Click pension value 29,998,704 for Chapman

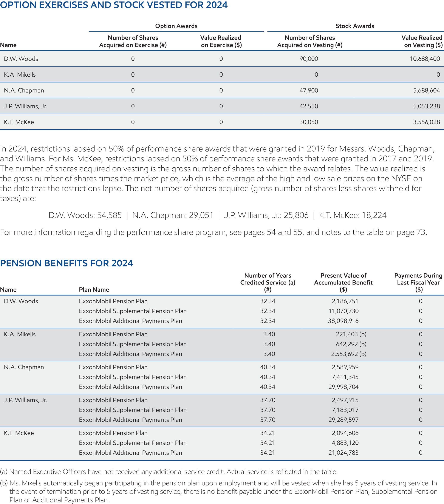pos(343,387)
